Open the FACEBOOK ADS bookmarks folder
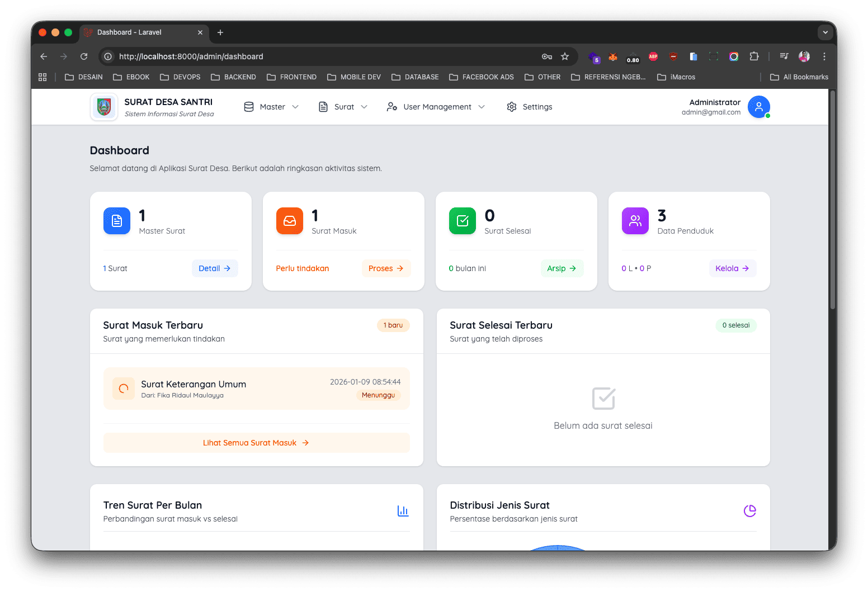This screenshot has height=592, width=868. pyautogui.click(x=482, y=77)
